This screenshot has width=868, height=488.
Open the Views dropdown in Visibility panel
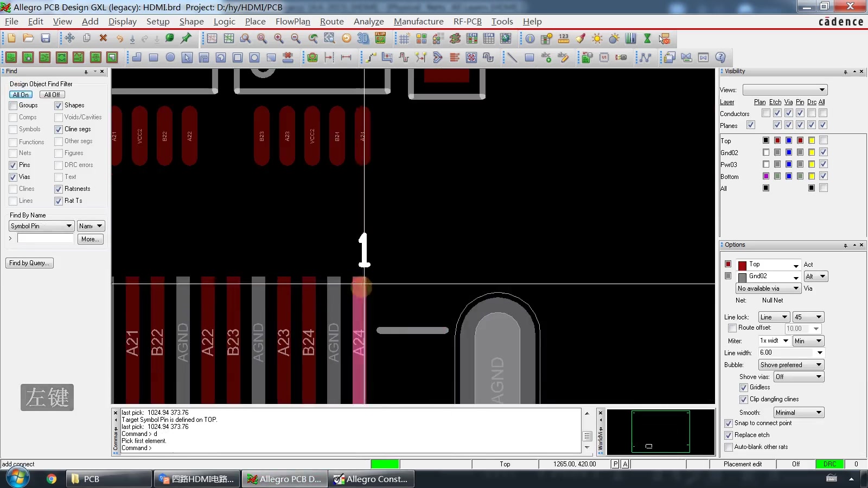pyautogui.click(x=785, y=90)
